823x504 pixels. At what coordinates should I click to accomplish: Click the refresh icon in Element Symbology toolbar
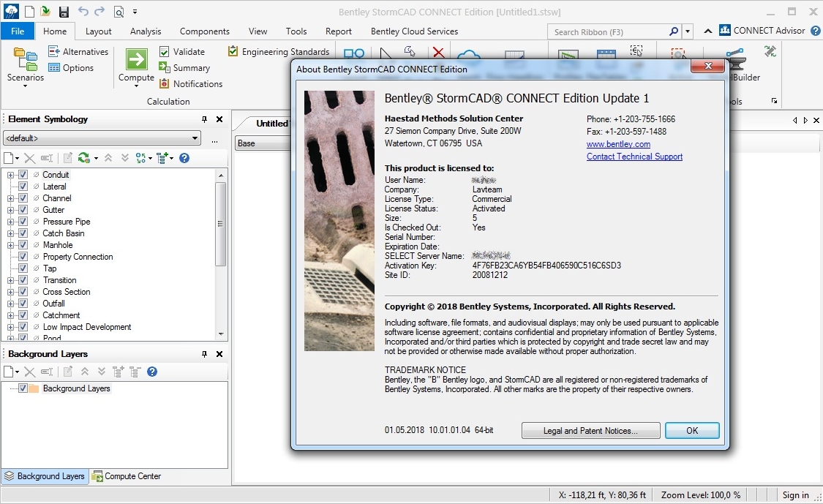point(83,158)
